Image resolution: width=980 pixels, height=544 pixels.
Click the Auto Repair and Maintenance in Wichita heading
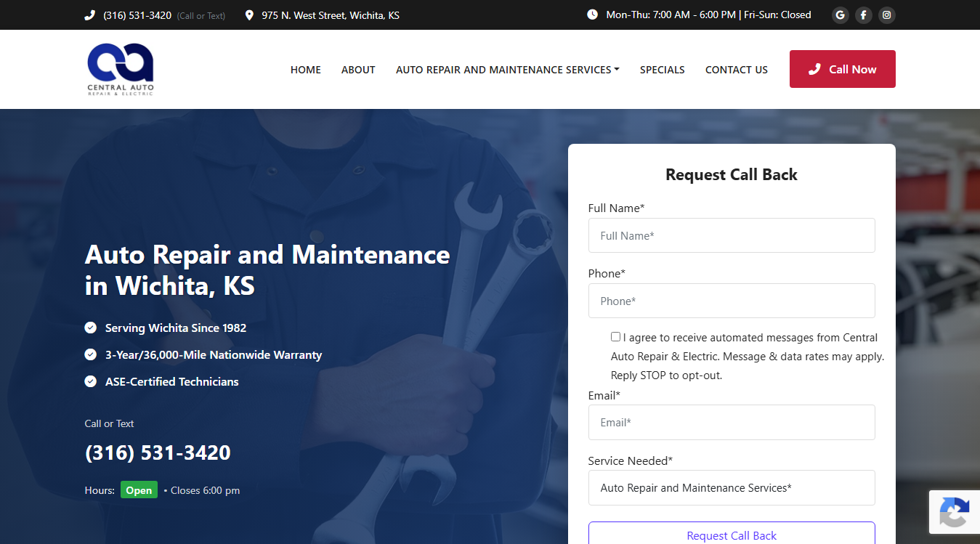pos(267,269)
